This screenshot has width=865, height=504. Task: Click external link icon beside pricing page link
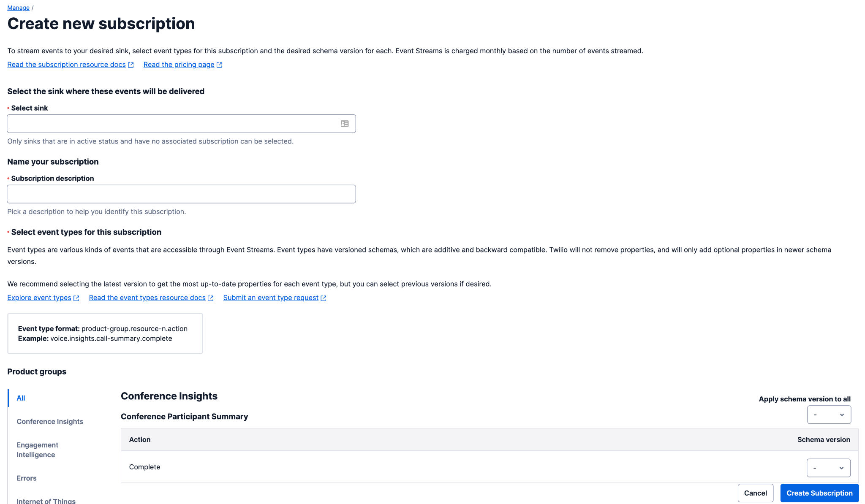(x=219, y=65)
